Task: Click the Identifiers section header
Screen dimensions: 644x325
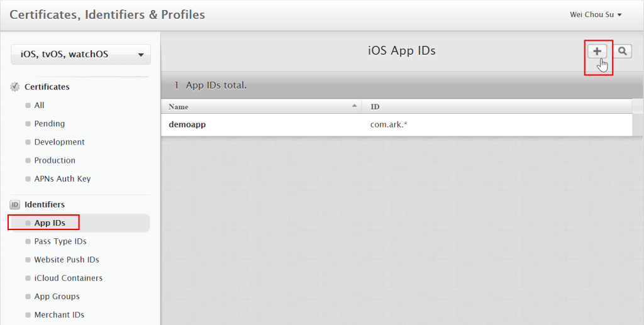Action: pyautogui.click(x=45, y=204)
